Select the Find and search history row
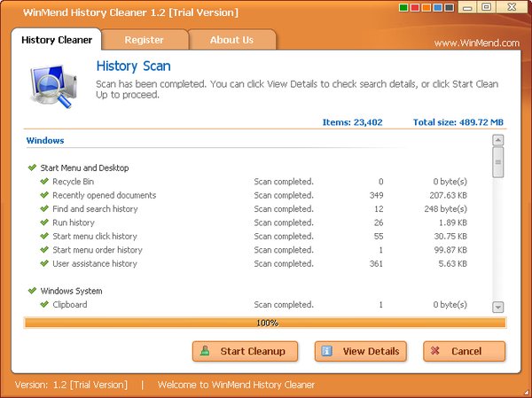Viewport: 532px width, 398px height. point(95,209)
